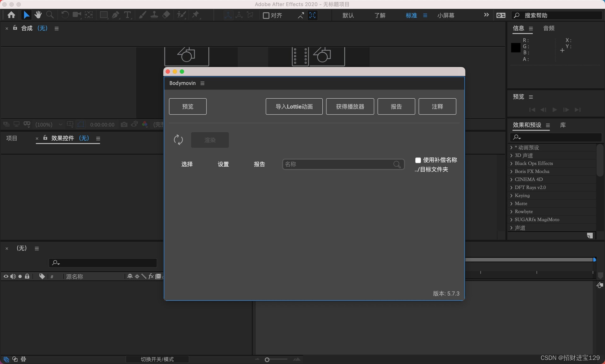The width and height of the screenshot is (605, 364).
Task: Toggle the 效果控件 panel lock icon
Action: click(45, 138)
